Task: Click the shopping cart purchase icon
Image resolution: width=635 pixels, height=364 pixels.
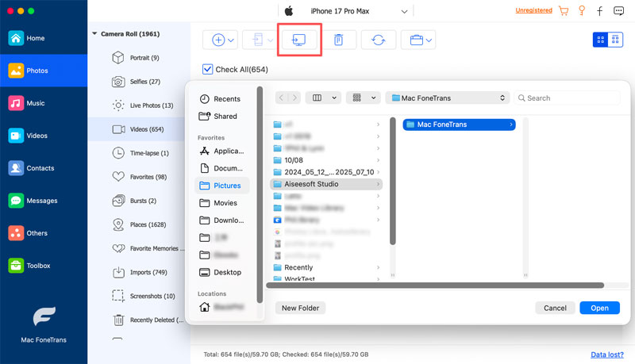Action: point(564,10)
